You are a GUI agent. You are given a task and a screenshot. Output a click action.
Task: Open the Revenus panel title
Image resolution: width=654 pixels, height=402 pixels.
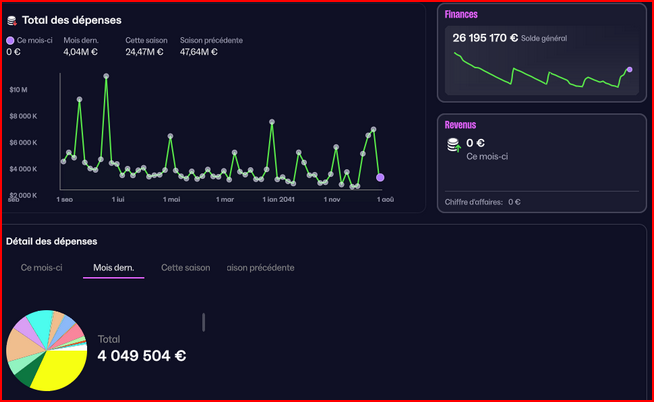(460, 125)
